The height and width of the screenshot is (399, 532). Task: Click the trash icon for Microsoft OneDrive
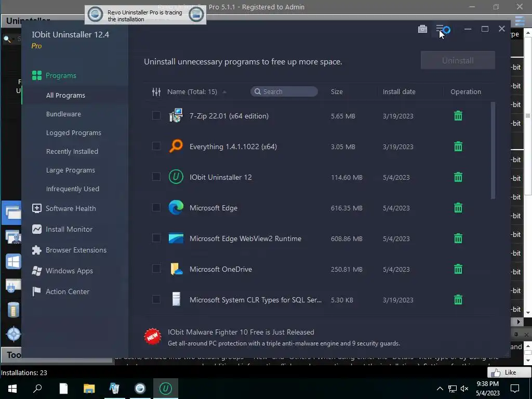tap(458, 269)
